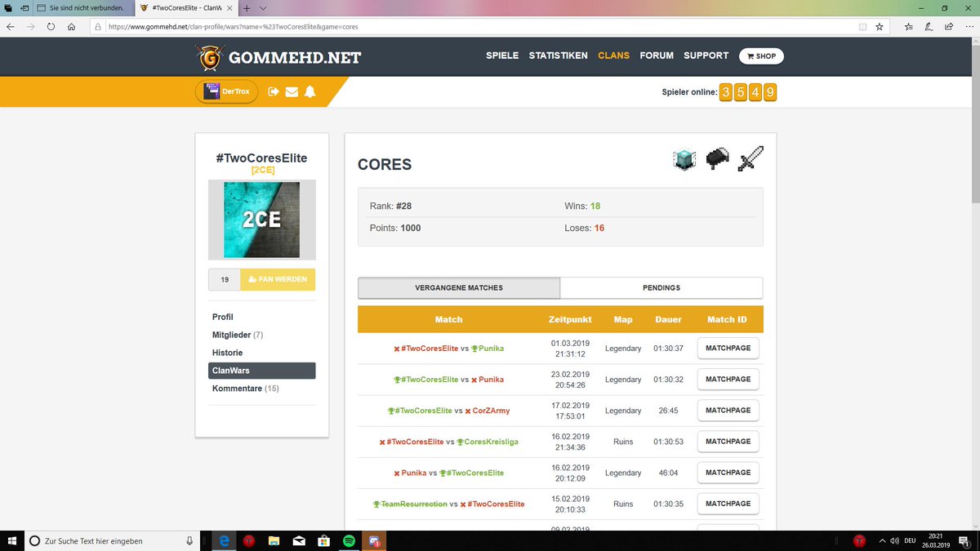
Task: Select the bed game icon
Action: (x=716, y=159)
